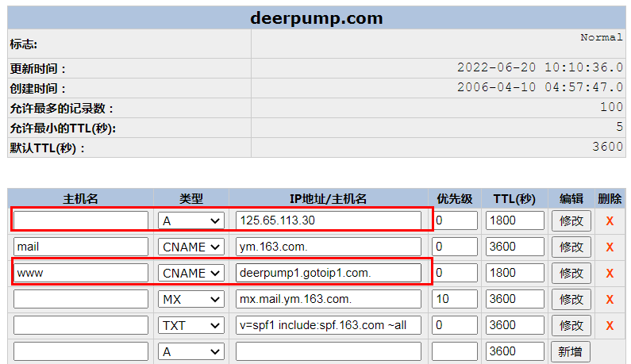Viewport: 631px width, 364px height.
Task: Open the MX type dropdown
Action: pyautogui.click(x=191, y=300)
